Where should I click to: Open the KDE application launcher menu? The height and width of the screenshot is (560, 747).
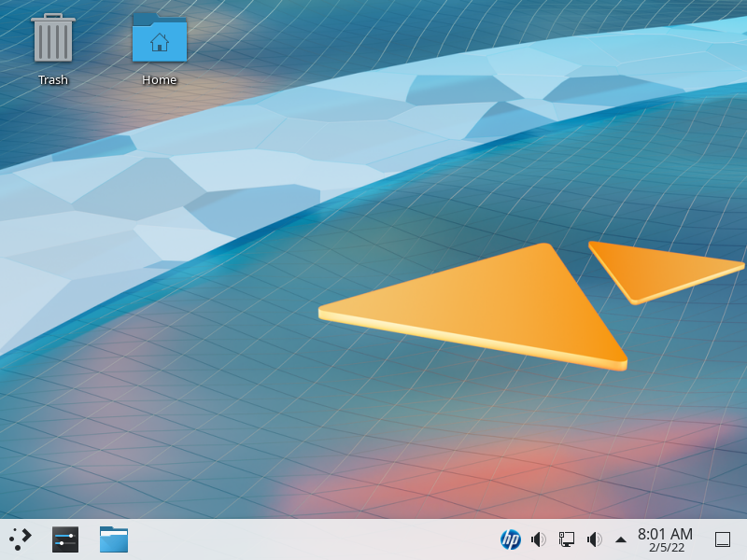tap(21, 539)
